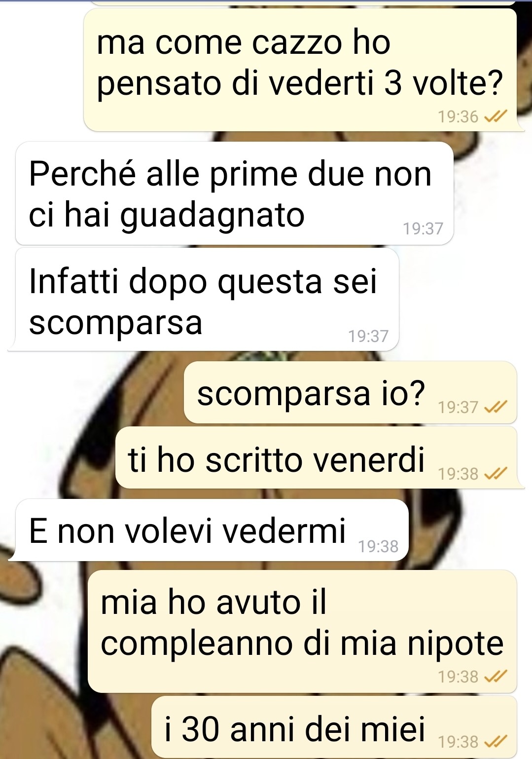Screen dimensions: 532x759
Task: Select the 'scomparsa io?' sent message
Action: point(351,393)
